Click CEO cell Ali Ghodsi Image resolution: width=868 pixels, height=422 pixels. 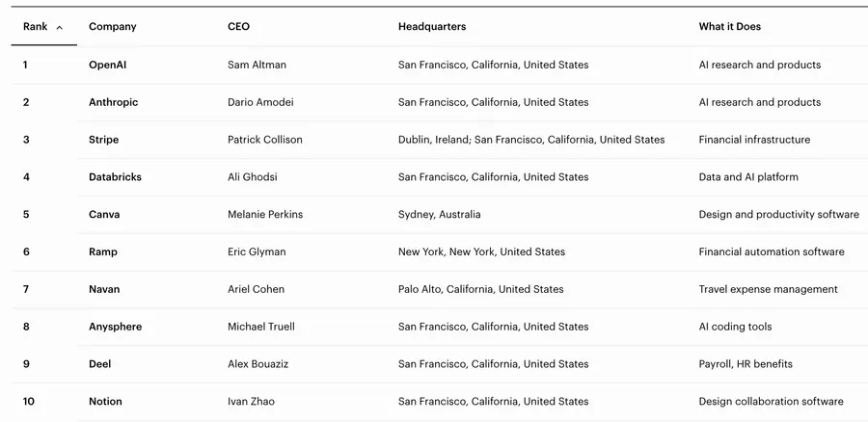(x=253, y=177)
